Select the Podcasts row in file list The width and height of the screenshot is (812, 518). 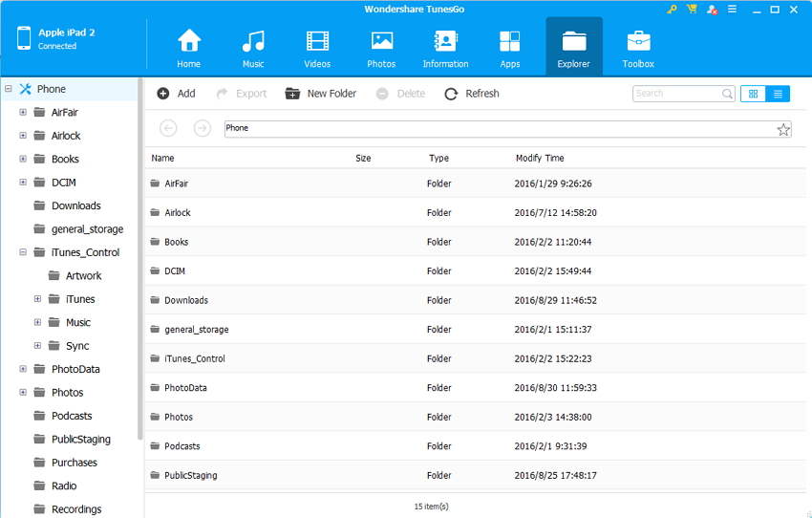476,446
